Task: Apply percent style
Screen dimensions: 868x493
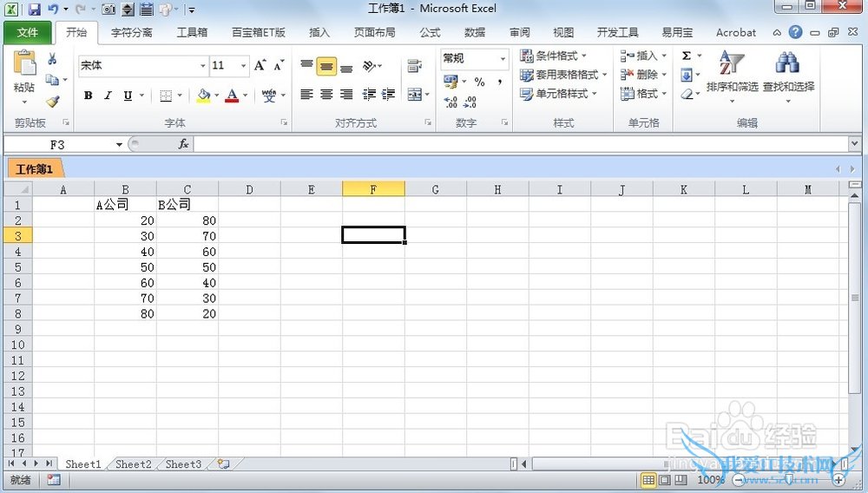Action: tap(479, 82)
